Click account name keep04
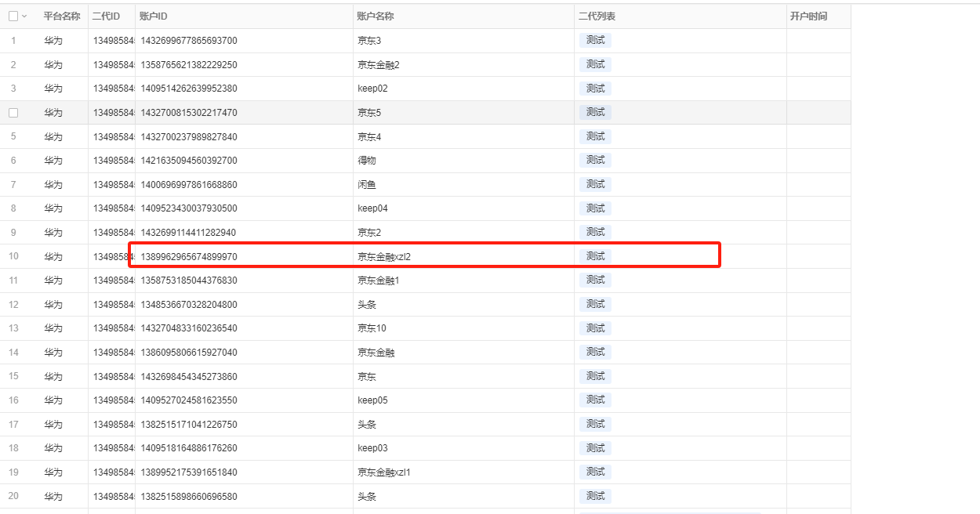Image resolution: width=980 pixels, height=514 pixels. click(x=372, y=208)
